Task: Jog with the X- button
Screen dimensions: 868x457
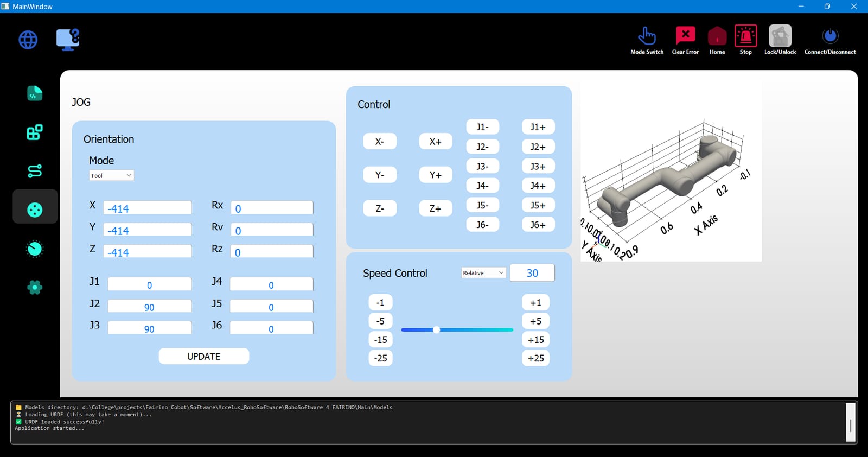Action: click(x=380, y=141)
